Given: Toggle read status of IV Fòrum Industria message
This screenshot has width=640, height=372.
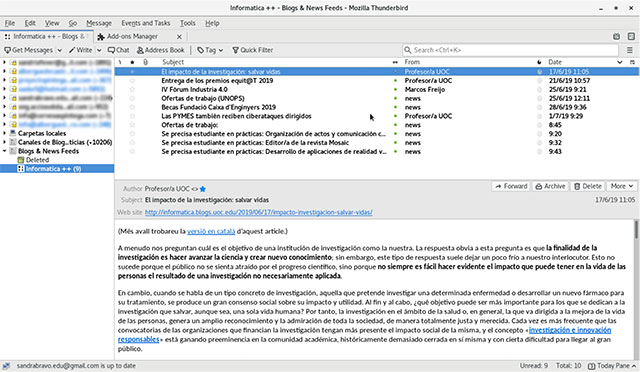Looking at the screenshot, I should click(x=395, y=89).
